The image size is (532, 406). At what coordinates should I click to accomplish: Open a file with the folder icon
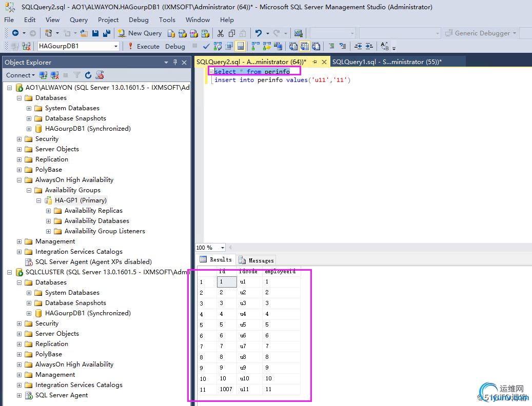click(x=84, y=33)
